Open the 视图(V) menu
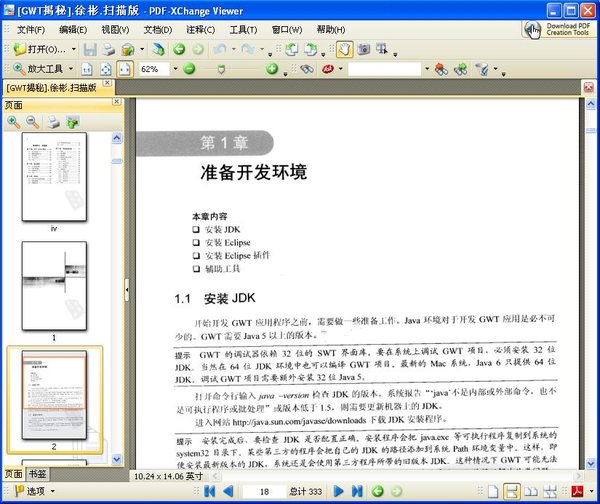Viewport: 600px width, 504px height. pos(115,29)
